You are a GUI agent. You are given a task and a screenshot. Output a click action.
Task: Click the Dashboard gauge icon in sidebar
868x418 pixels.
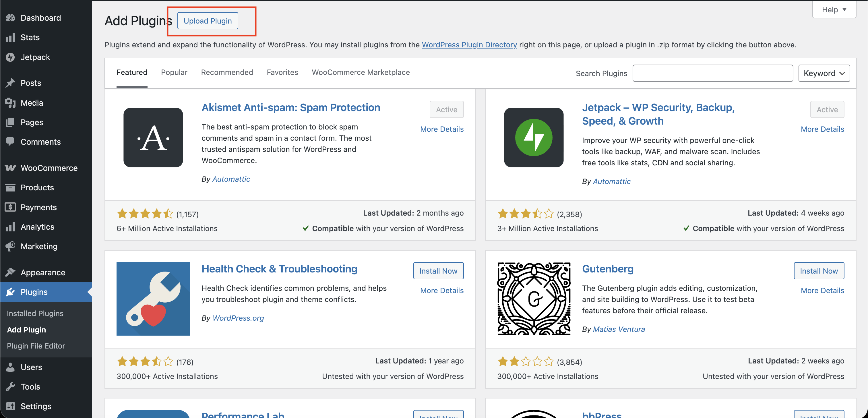point(10,18)
